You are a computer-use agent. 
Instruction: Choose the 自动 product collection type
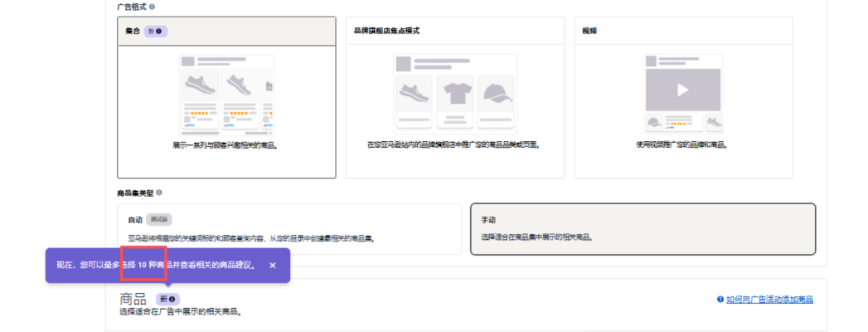point(289,229)
